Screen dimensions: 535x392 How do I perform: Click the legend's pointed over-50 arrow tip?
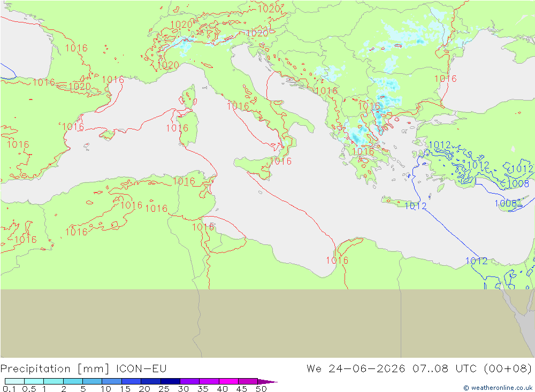[x=268, y=381]
